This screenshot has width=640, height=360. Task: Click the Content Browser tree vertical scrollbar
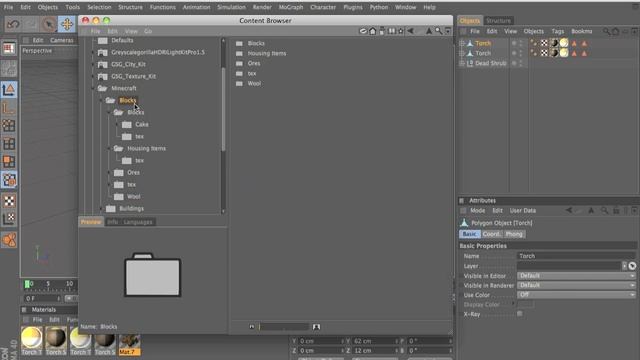click(223, 109)
